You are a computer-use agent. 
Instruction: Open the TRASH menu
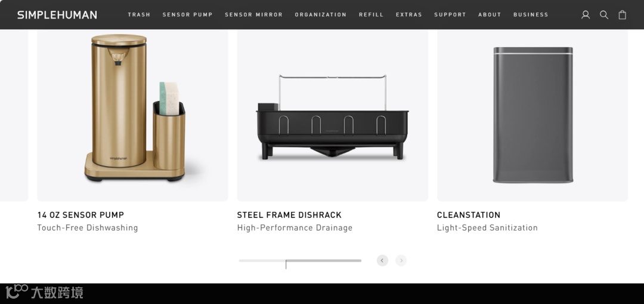tap(139, 14)
